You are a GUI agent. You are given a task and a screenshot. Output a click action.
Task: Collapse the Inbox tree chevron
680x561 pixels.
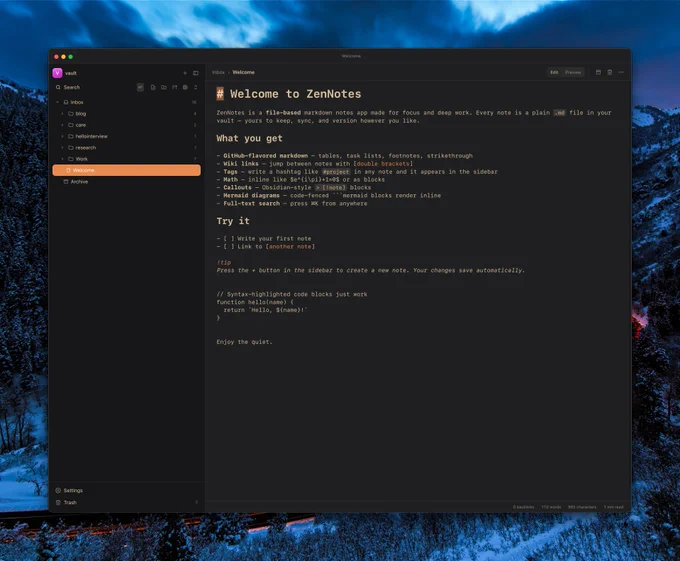tap(58, 102)
